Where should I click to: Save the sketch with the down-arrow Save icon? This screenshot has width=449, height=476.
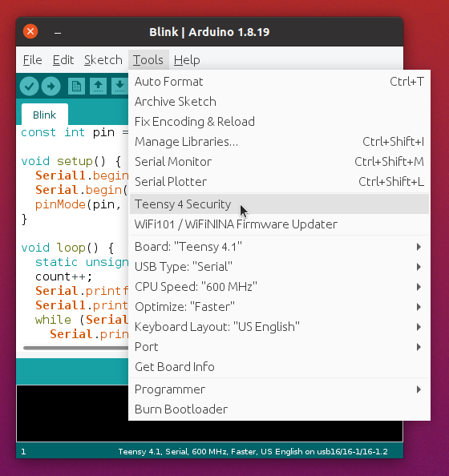click(119, 87)
